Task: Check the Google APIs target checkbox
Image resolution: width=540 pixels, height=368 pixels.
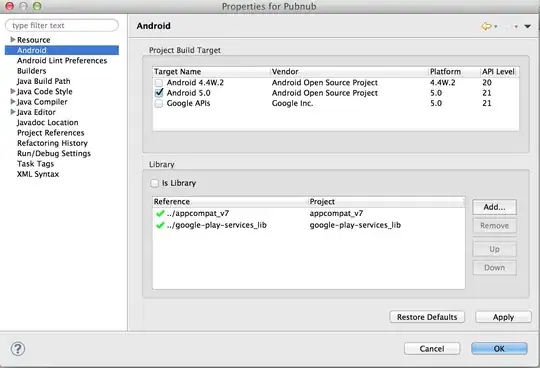Action: pyautogui.click(x=158, y=103)
